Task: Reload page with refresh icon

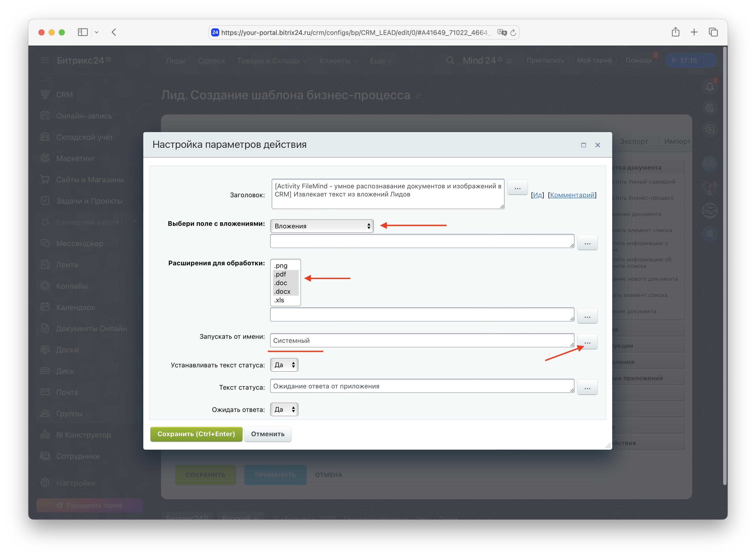Action: point(513,33)
